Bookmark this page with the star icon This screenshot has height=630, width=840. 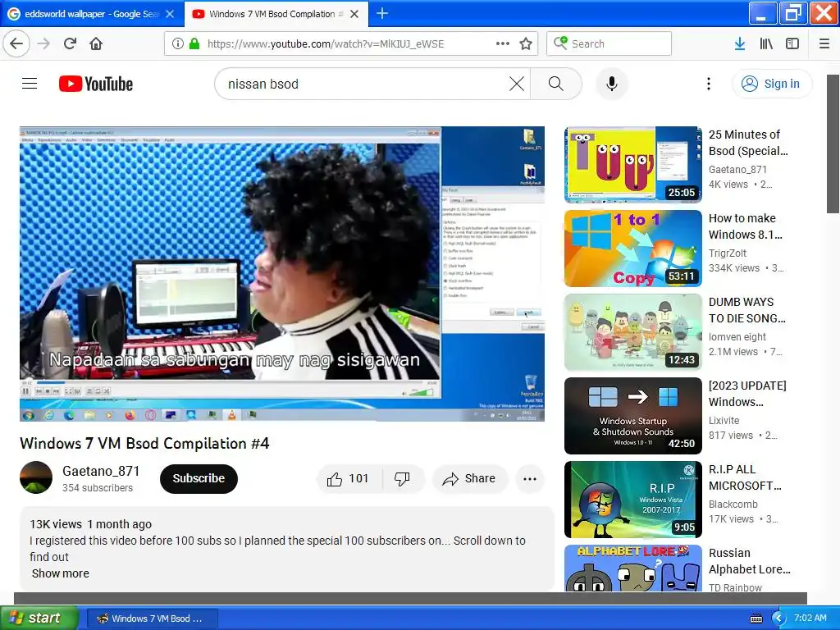(526, 43)
